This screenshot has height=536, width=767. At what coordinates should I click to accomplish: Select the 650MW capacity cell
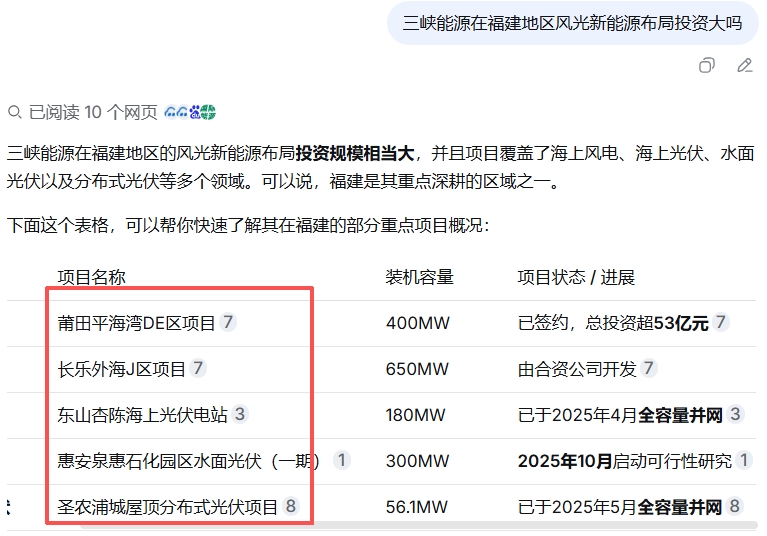pyautogui.click(x=417, y=369)
